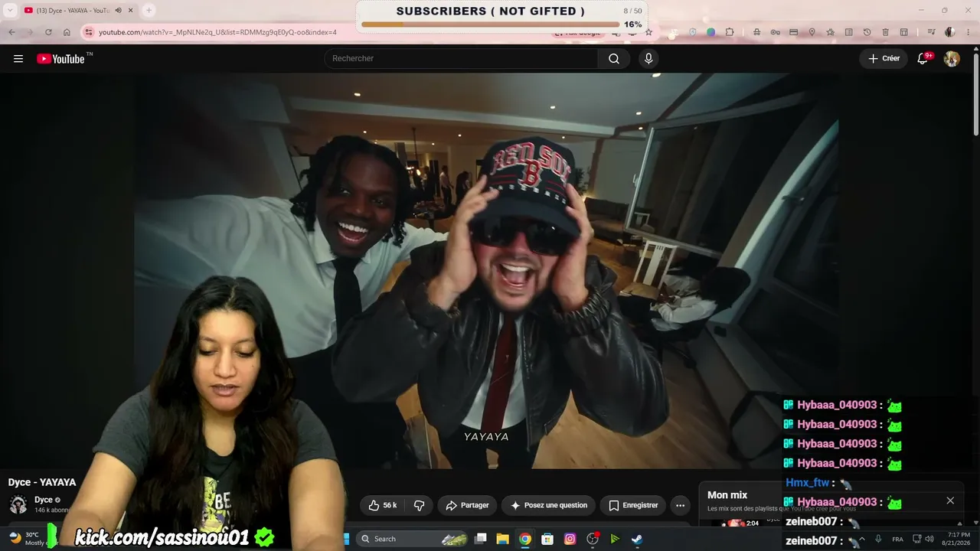Bookmark this page with the star icon

[x=648, y=32]
